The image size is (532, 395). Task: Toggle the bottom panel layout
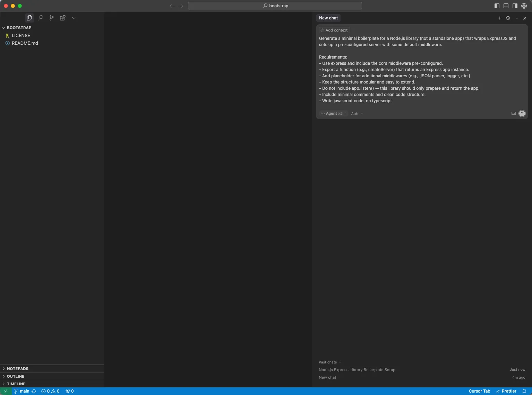click(x=506, y=6)
